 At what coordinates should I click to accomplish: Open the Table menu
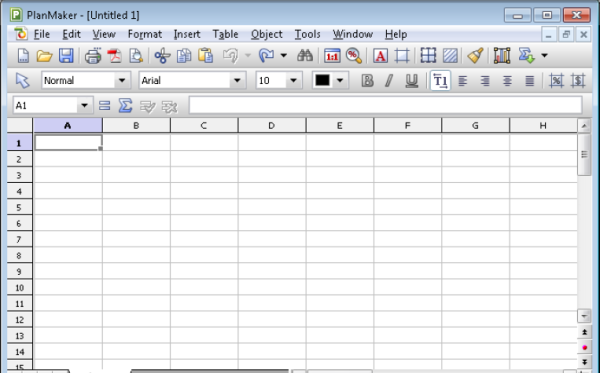pyautogui.click(x=225, y=34)
